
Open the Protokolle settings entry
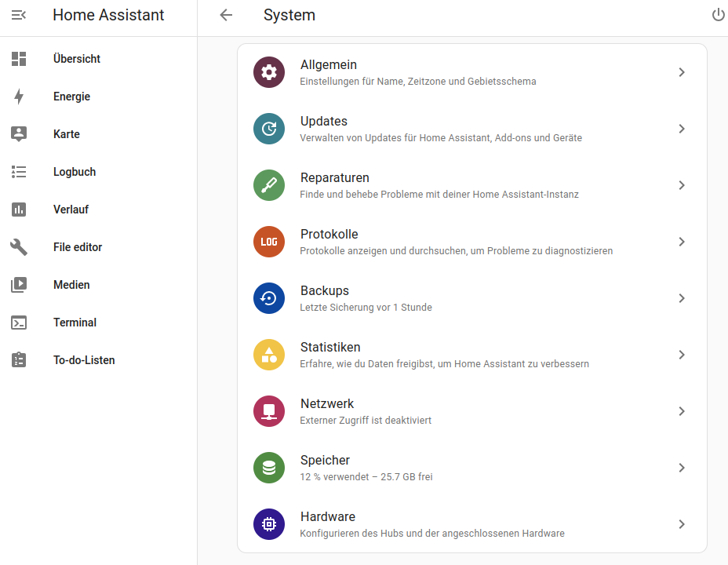click(x=472, y=242)
